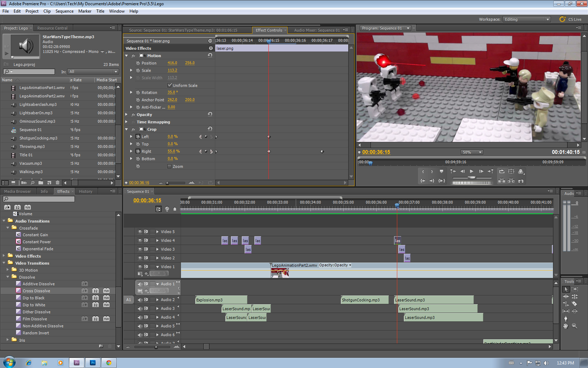This screenshot has width=588, height=368.
Task: Click the New Item icon in Project panel
Action: 49,183
